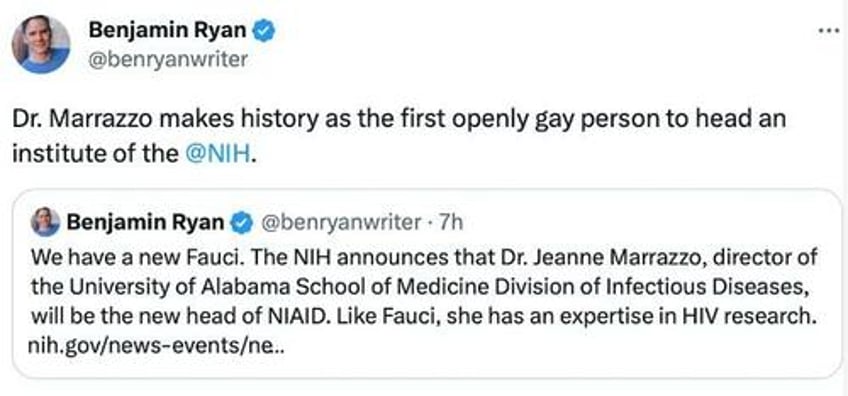The width and height of the screenshot is (848, 396).
Task: Click the text 'Dr. Marrazzo makes history'
Action: click(164, 120)
